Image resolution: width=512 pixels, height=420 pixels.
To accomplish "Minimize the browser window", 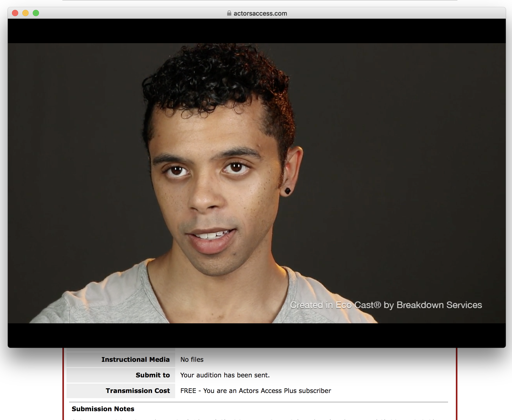I will (25, 12).
